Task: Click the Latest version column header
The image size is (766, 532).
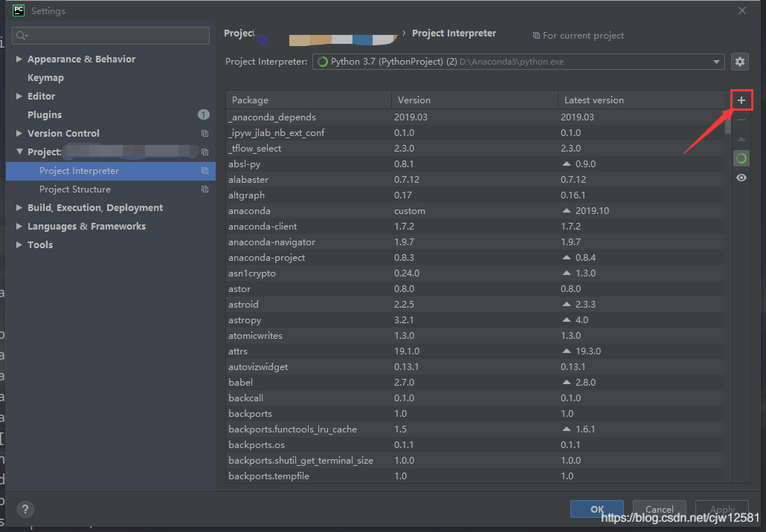Action: coord(641,100)
